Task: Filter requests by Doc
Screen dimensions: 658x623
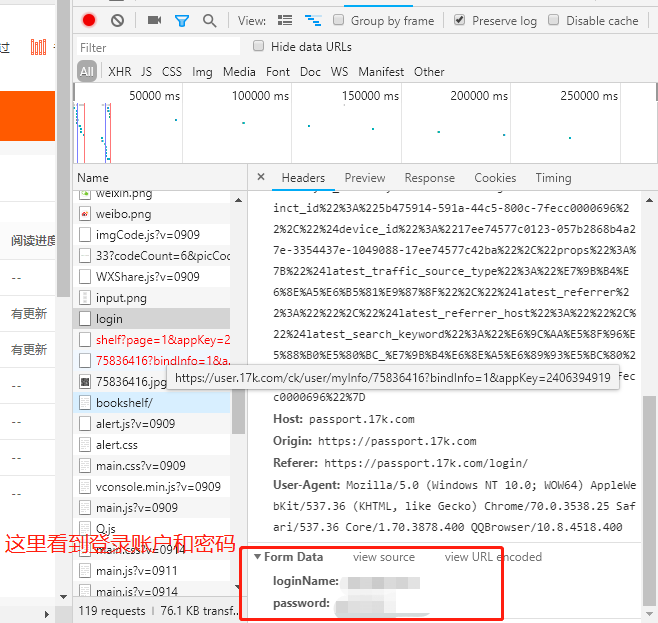Action: click(x=310, y=72)
